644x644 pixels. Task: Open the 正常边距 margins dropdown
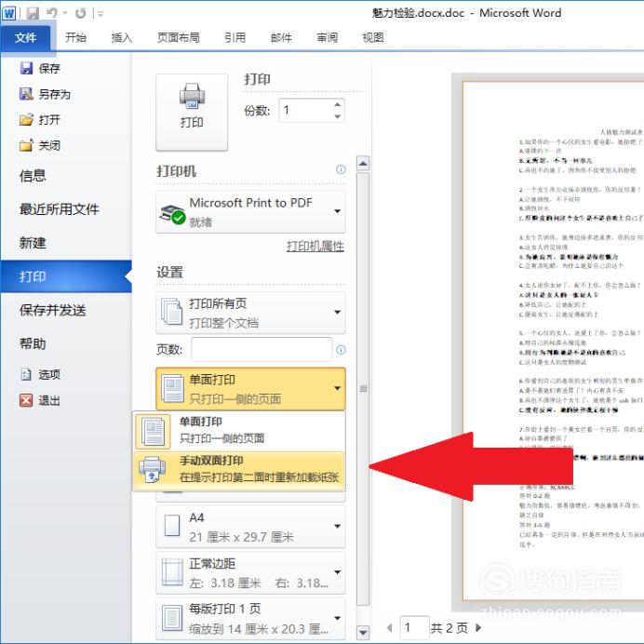coord(250,573)
